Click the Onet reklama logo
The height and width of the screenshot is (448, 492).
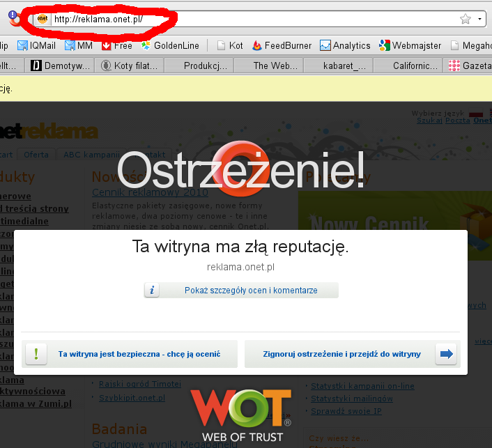[49, 131]
